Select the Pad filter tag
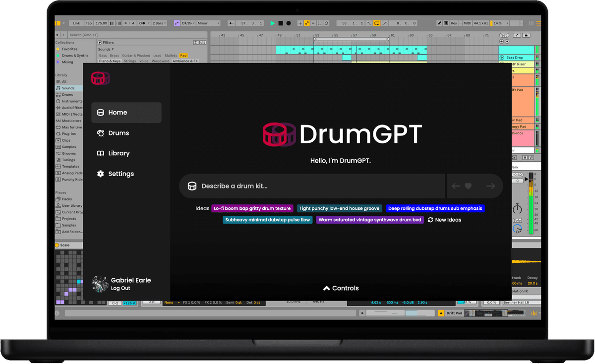Viewport: 595px width, 364px height. [x=183, y=56]
